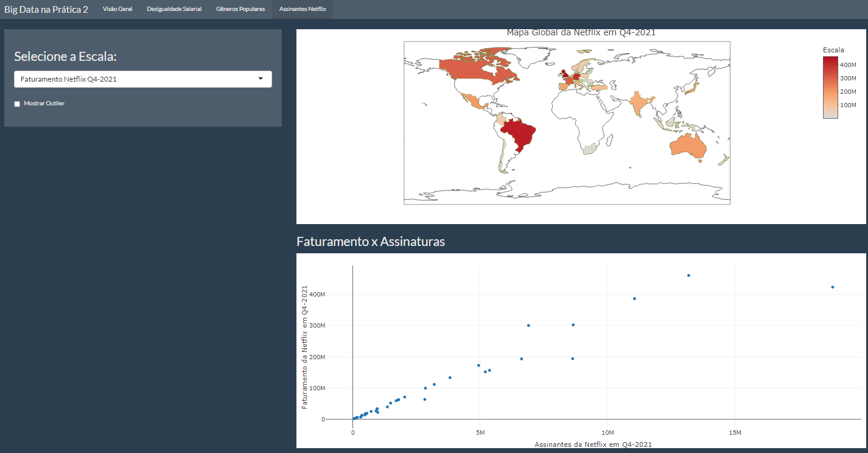868x453 pixels.
Task: Switch to Desigualdade Salarial tab
Action: point(174,9)
